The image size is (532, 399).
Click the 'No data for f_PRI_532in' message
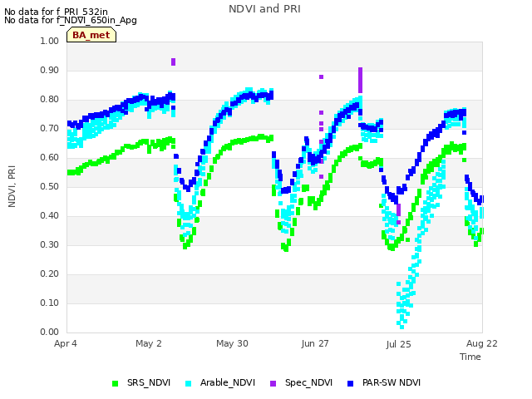[56, 12]
